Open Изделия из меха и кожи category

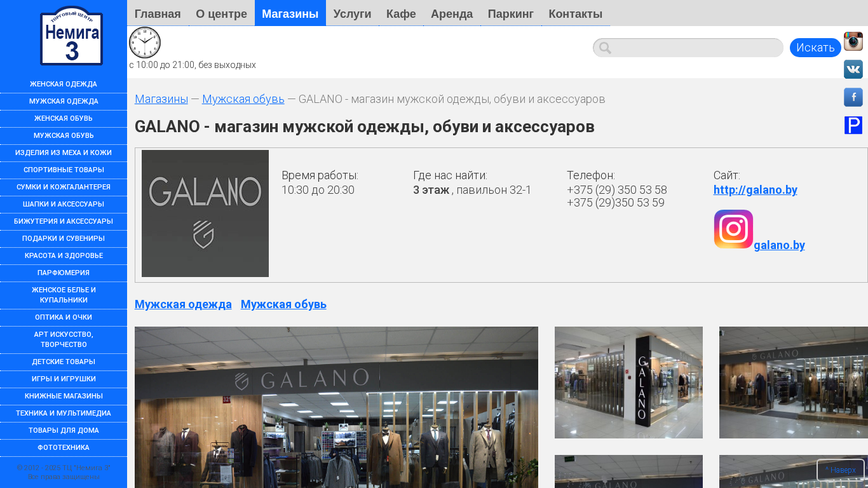tap(64, 153)
